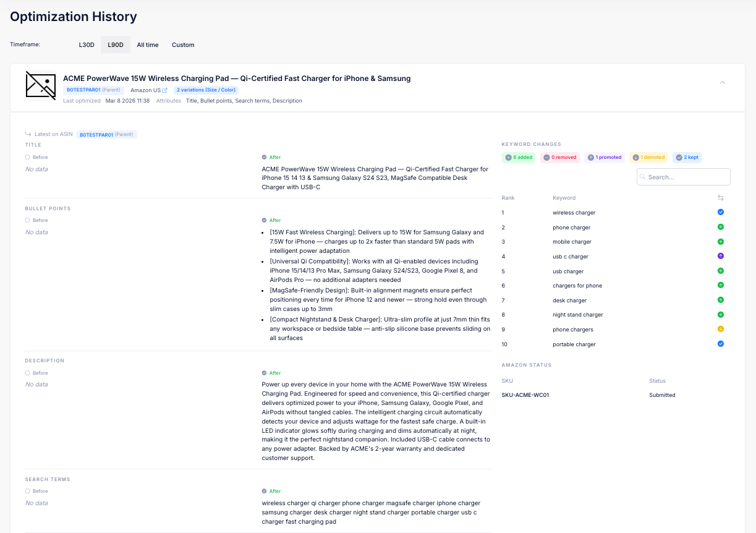The width and height of the screenshot is (756, 533).
Task: Click the blue kept checkmark beside "wireless charger"
Action: [x=720, y=212]
